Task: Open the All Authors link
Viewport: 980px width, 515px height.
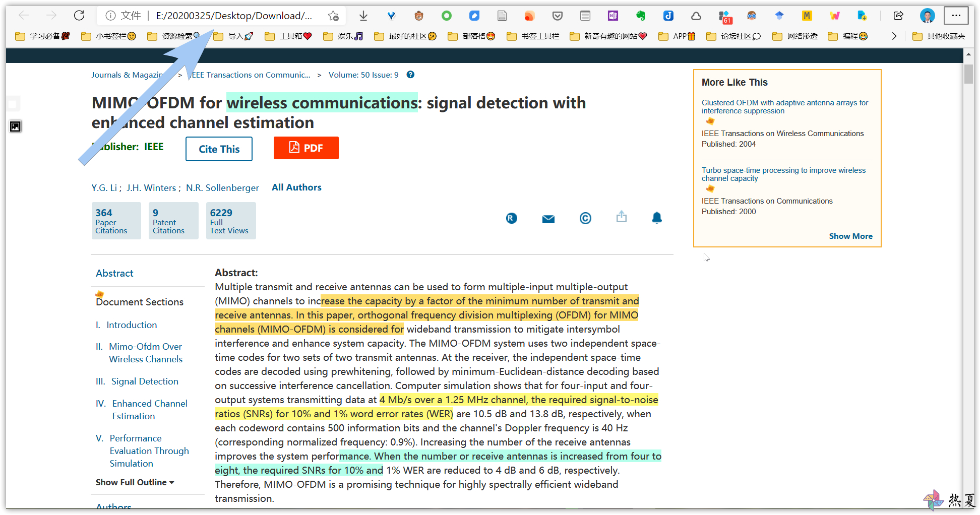Action: point(296,187)
